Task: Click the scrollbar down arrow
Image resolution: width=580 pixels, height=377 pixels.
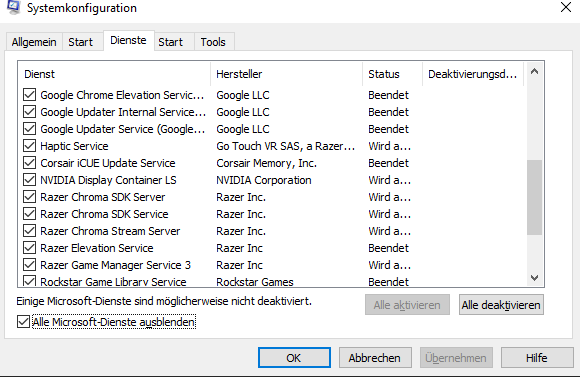Action: pos(534,277)
